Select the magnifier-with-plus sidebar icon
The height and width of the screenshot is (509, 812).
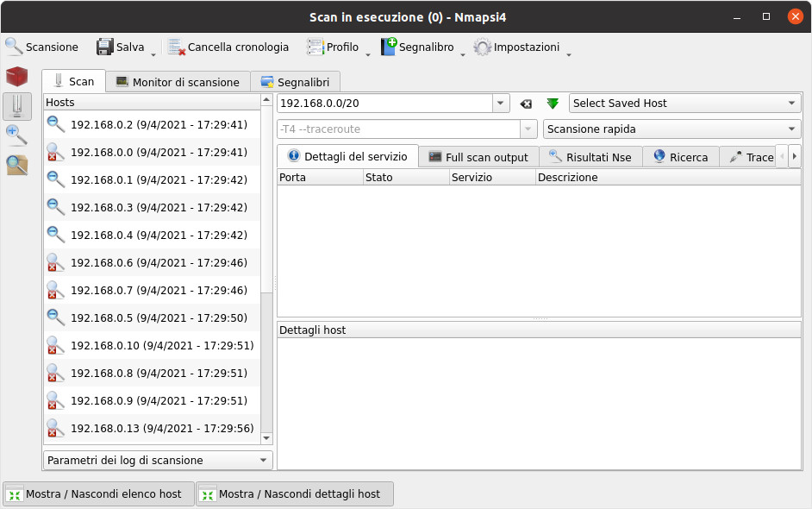point(16,135)
